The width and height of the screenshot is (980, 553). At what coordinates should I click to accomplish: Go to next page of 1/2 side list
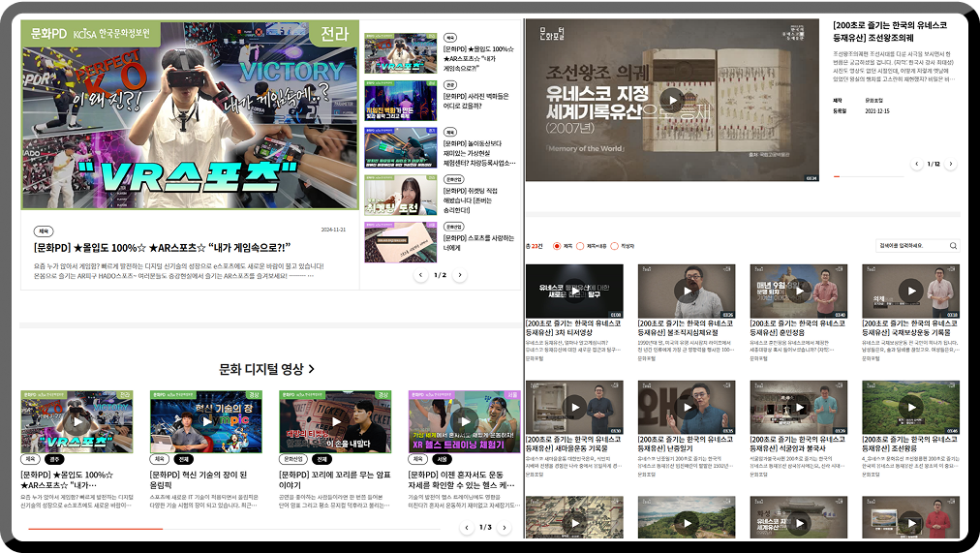coord(460,275)
